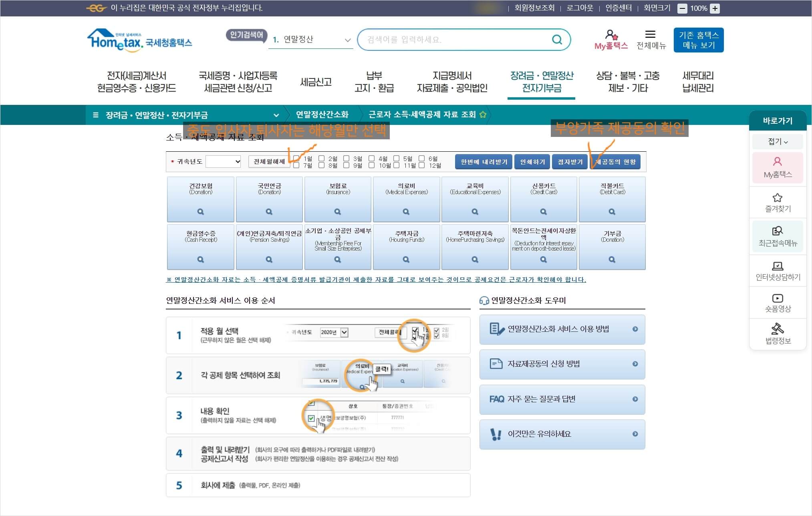Image resolution: width=812 pixels, height=516 pixels.
Task: Click 인쇄하기 button
Action: pyautogui.click(x=532, y=162)
